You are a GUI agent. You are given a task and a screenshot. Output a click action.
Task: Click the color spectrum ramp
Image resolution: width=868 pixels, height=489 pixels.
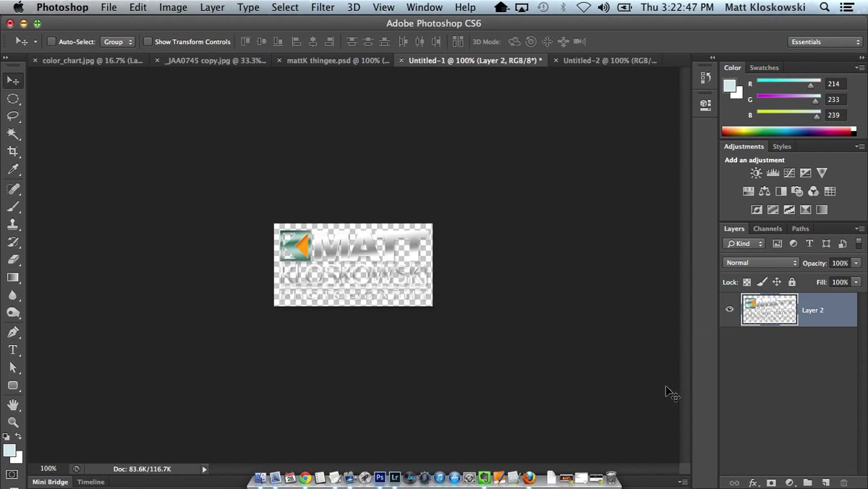pyautogui.click(x=788, y=132)
